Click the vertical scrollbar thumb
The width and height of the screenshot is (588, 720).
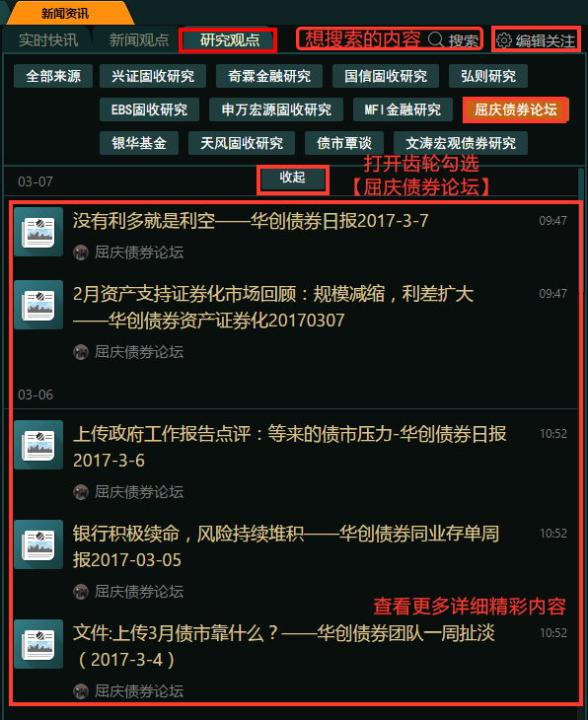coord(581,230)
